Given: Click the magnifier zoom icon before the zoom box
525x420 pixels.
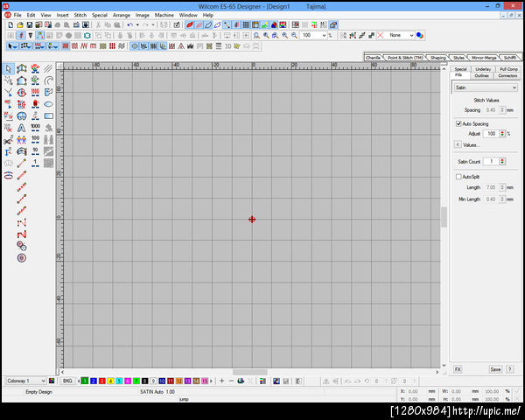Looking at the screenshot, I should pos(294,35).
